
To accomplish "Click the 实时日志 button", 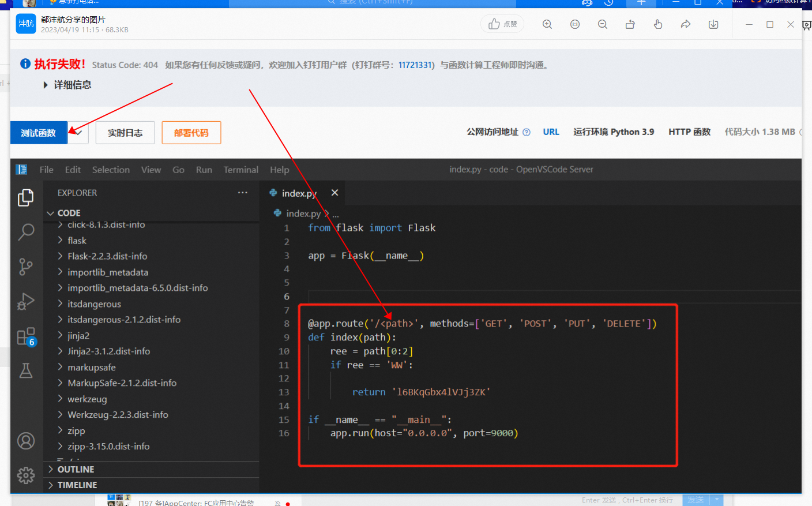I will pos(125,133).
